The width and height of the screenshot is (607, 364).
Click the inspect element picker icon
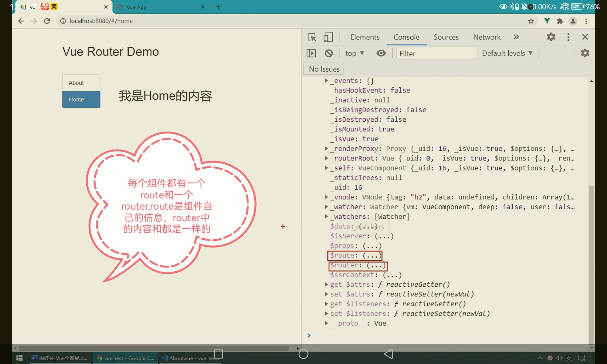click(x=312, y=37)
